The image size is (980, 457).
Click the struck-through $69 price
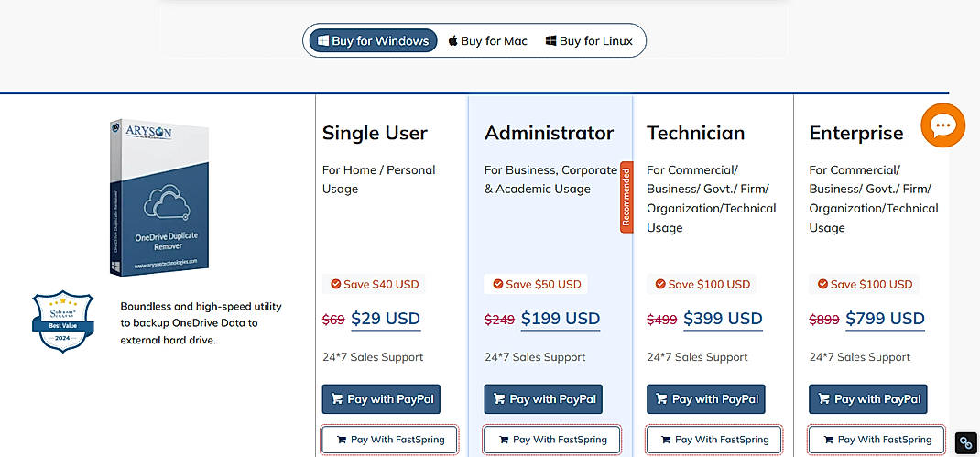(x=333, y=321)
